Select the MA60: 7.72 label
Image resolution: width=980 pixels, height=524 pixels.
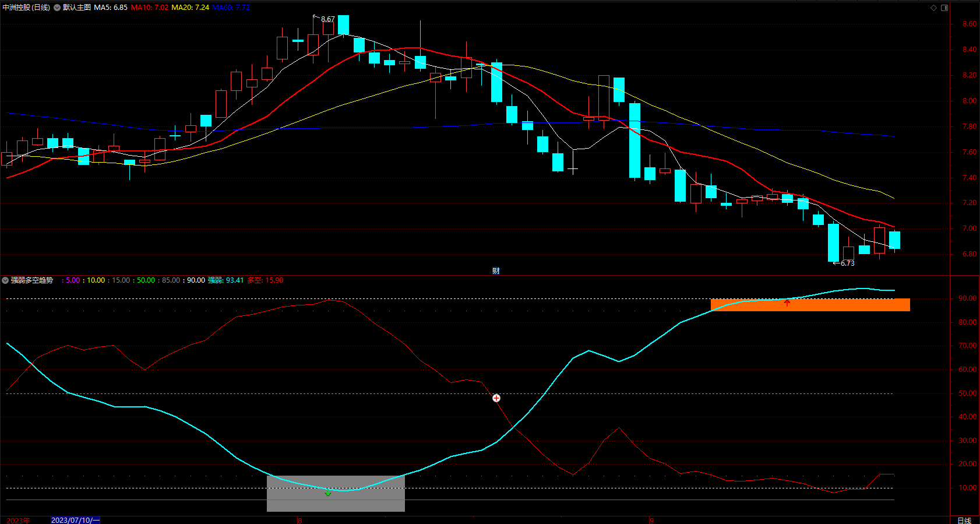(x=231, y=8)
